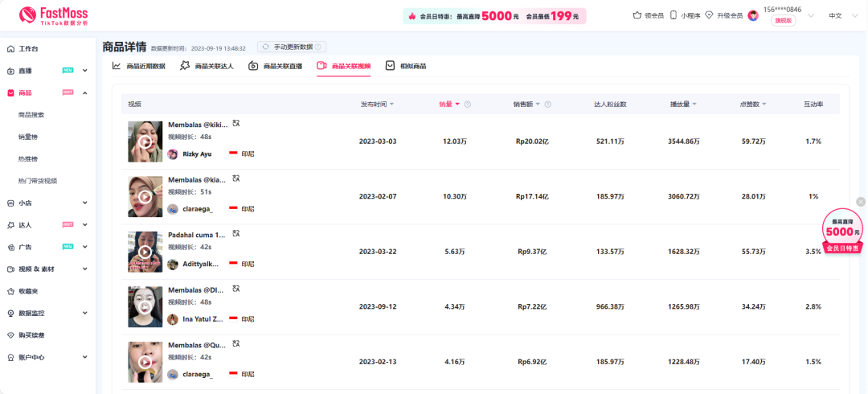Image resolution: width=868 pixels, height=394 pixels.
Task: Open the user avatar in top bar
Action: tap(753, 15)
